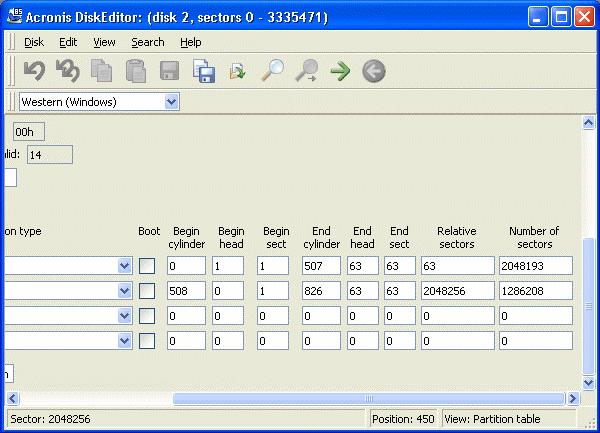The image size is (600, 433).
Task: Click the Acronis DiskEditor title bar icon
Action: pos(15,16)
